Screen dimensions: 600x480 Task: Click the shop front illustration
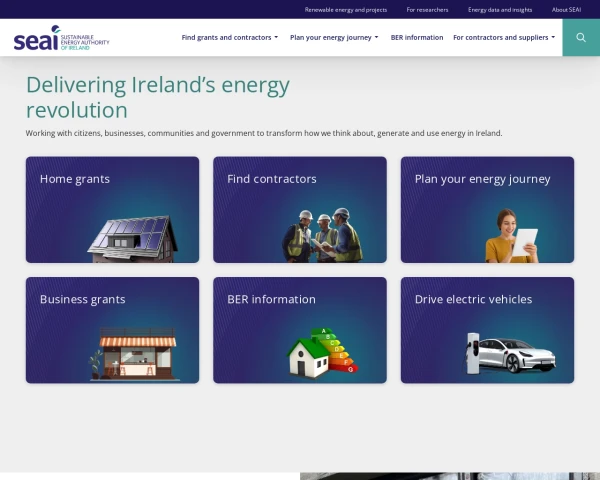coord(134,354)
